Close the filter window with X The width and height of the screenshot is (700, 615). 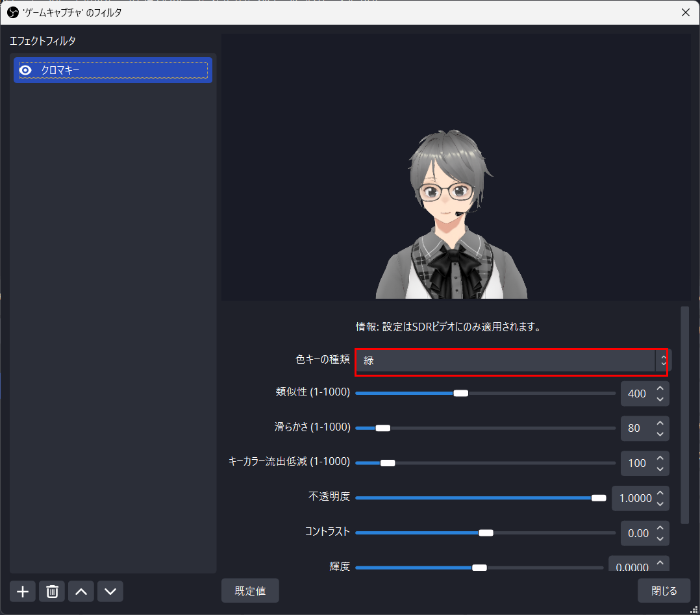click(x=686, y=12)
